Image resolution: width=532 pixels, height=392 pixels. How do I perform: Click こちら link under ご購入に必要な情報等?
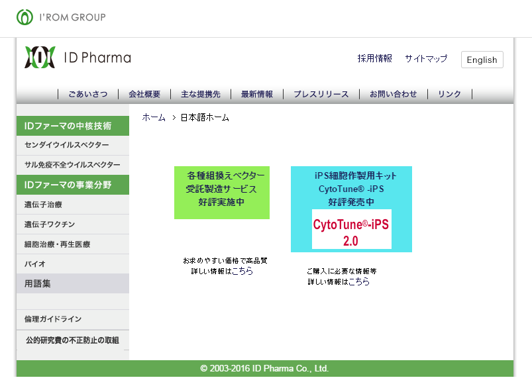[x=359, y=281]
